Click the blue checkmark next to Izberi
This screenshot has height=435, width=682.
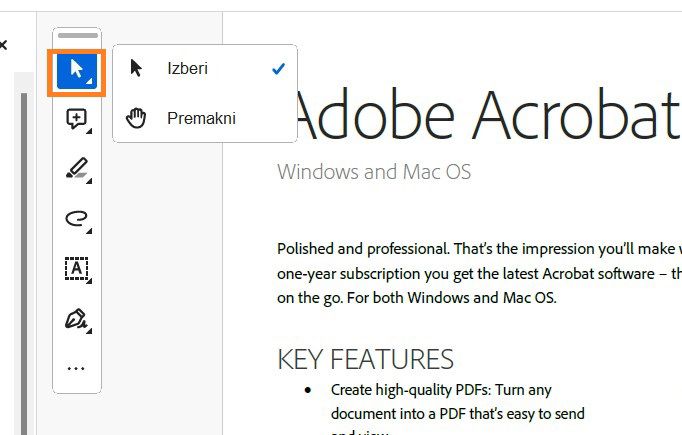pyautogui.click(x=278, y=69)
